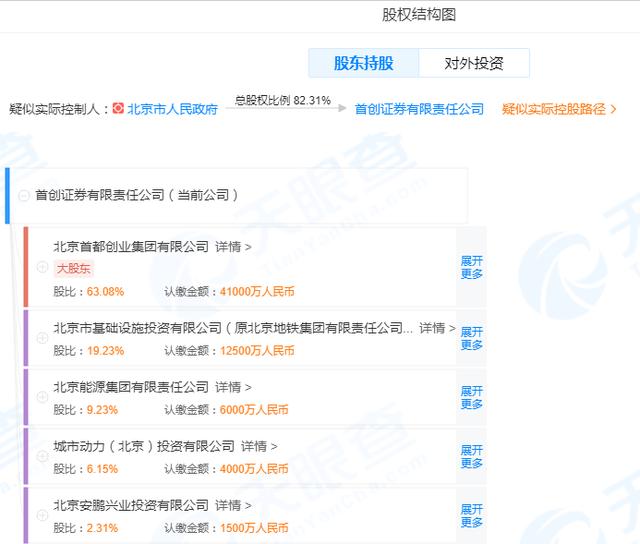
Task: Click company name 北京能源集团有限责任公司
Action: 131,387
